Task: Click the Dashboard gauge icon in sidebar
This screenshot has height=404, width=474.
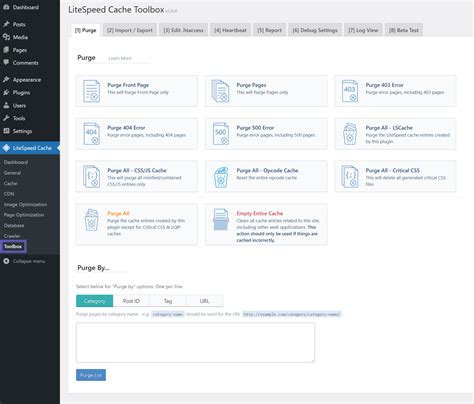Action: click(x=6, y=7)
